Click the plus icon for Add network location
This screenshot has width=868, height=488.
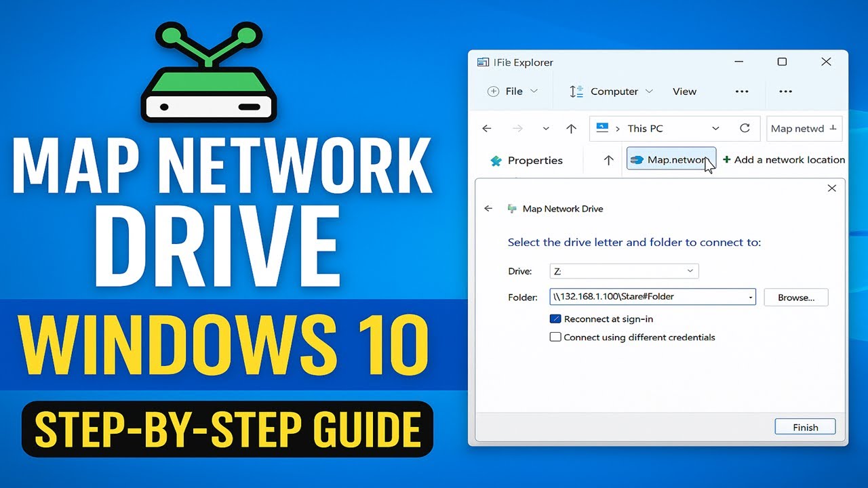tap(726, 160)
